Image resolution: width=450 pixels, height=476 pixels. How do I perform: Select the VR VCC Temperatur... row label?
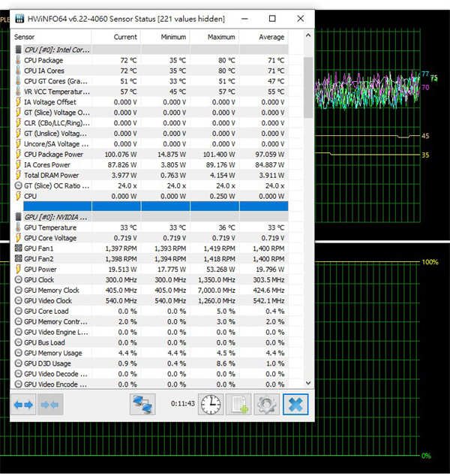pos(57,92)
